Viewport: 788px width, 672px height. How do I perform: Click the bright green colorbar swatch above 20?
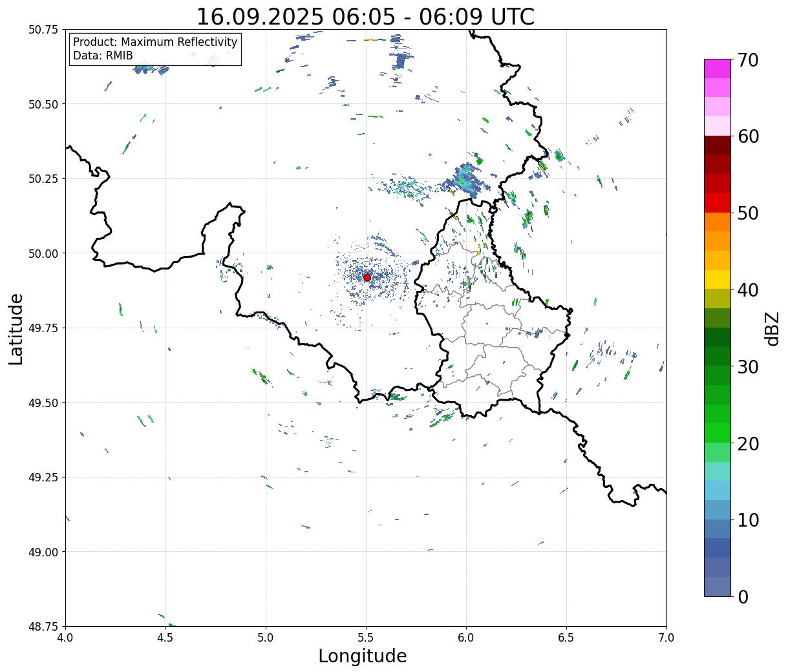pyautogui.click(x=718, y=433)
